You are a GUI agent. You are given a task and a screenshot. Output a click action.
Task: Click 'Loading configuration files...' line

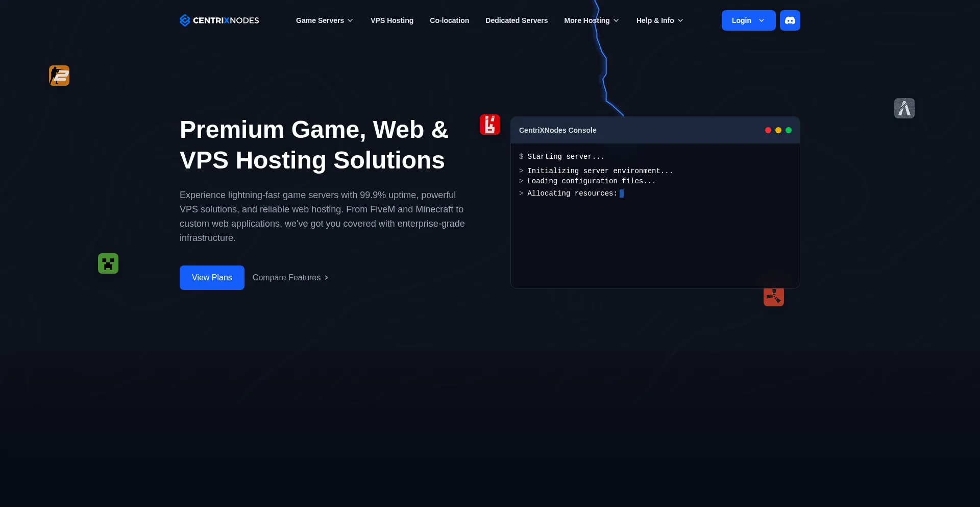pyautogui.click(x=587, y=181)
